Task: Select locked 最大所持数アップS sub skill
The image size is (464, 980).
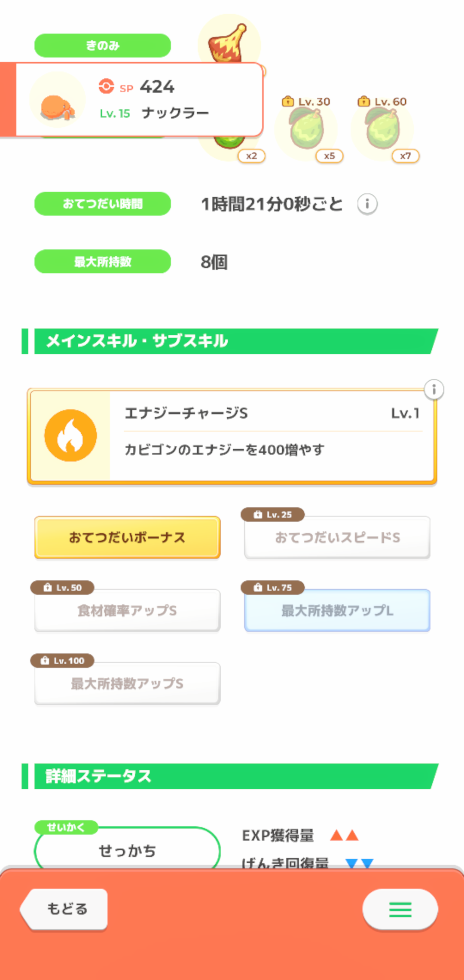Action: 127,683
